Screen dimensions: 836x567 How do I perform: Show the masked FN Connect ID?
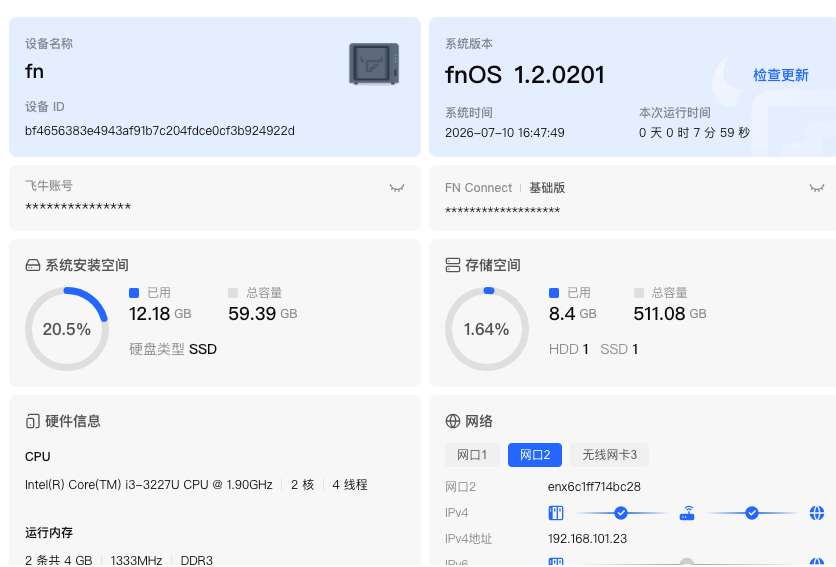click(x=817, y=188)
